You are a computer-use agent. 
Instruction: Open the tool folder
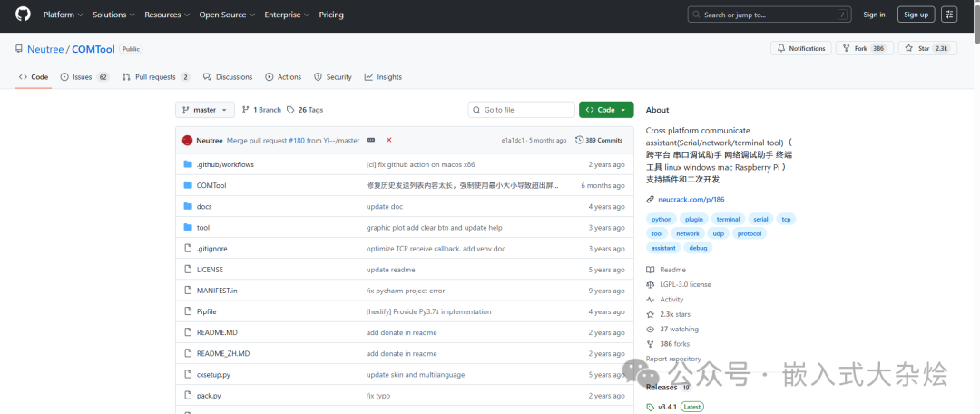point(203,228)
